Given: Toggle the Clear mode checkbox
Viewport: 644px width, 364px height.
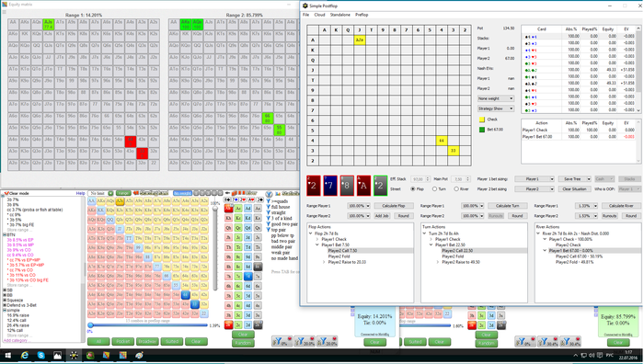Looking at the screenshot, I should (x=6, y=193).
